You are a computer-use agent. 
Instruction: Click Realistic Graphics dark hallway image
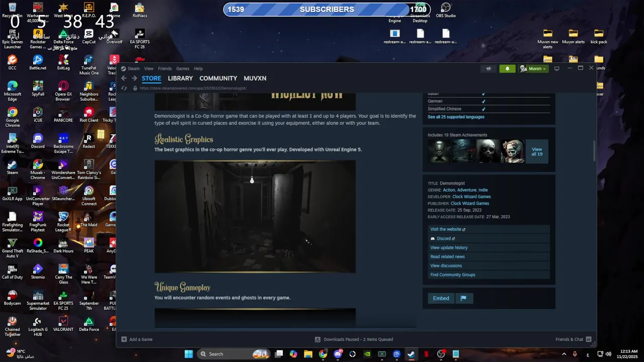coord(255,217)
